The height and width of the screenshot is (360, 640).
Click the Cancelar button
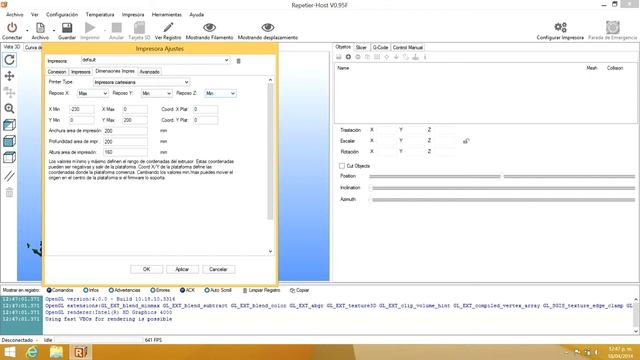[x=218, y=269]
